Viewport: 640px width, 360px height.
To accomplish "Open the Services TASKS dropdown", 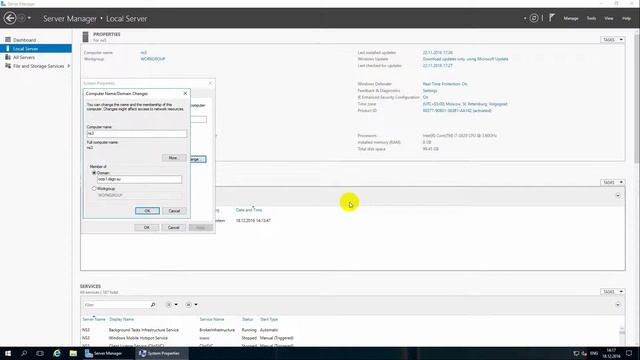I will pos(612,291).
